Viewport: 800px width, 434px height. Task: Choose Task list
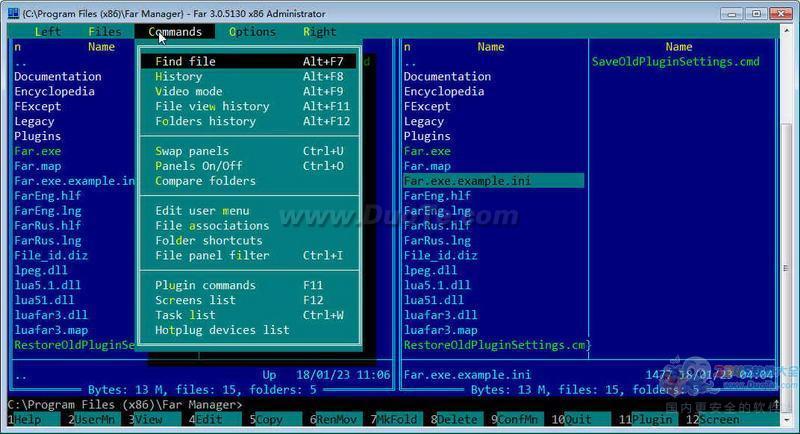point(249,315)
